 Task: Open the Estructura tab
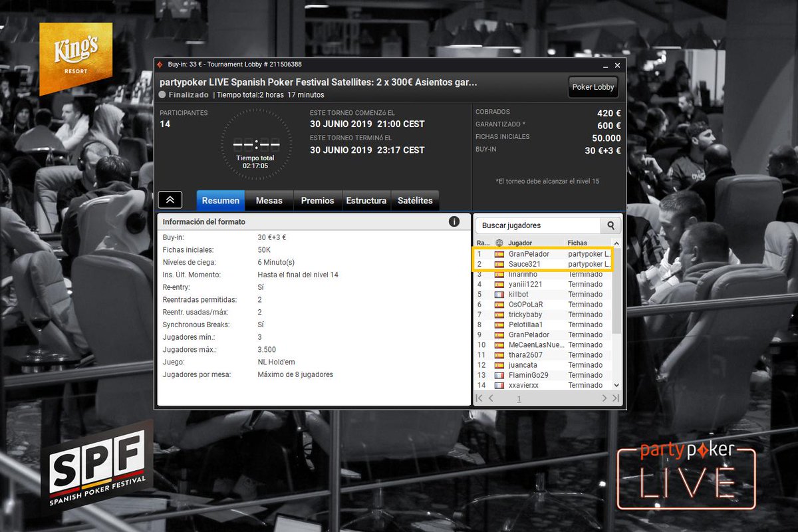(x=366, y=200)
